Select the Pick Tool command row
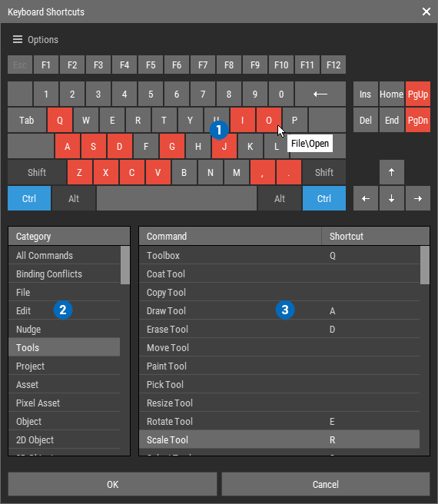438x504 pixels. tap(280, 384)
